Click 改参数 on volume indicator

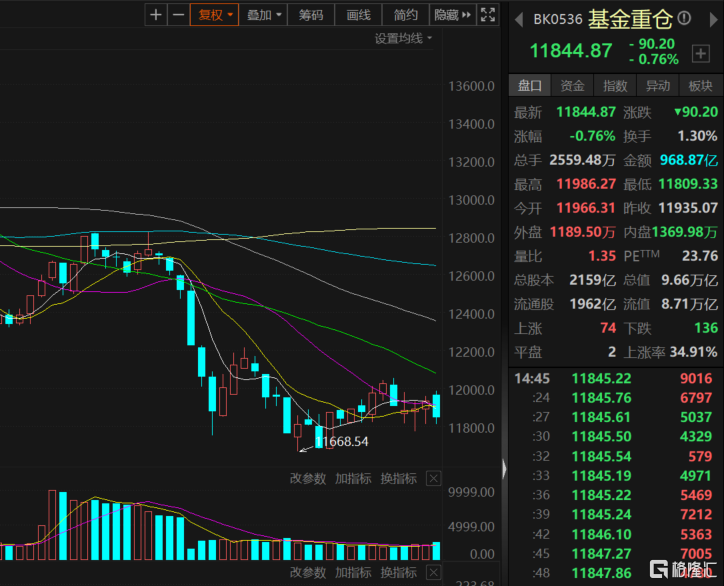pyautogui.click(x=308, y=478)
